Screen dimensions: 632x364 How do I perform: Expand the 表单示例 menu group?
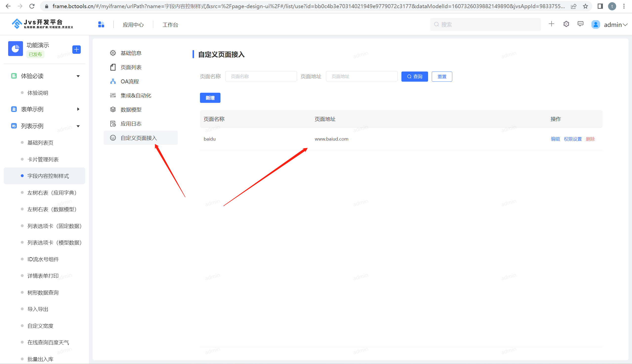(78, 109)
